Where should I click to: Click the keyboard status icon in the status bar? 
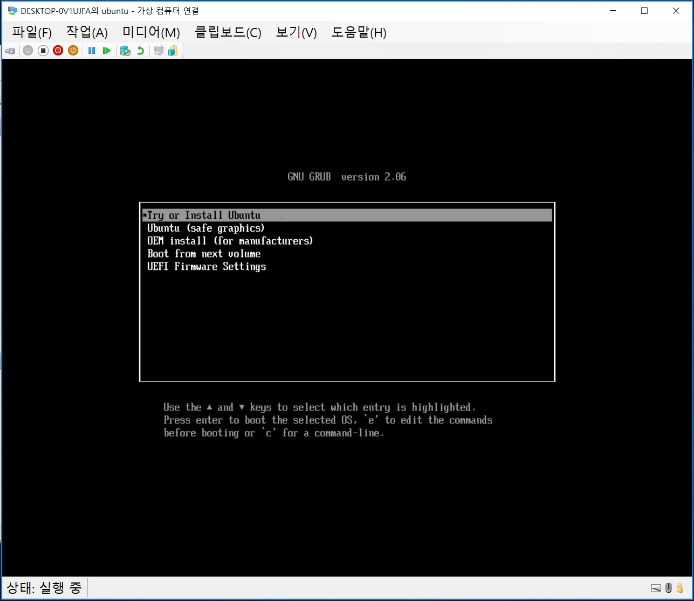(x=656, y=588)
